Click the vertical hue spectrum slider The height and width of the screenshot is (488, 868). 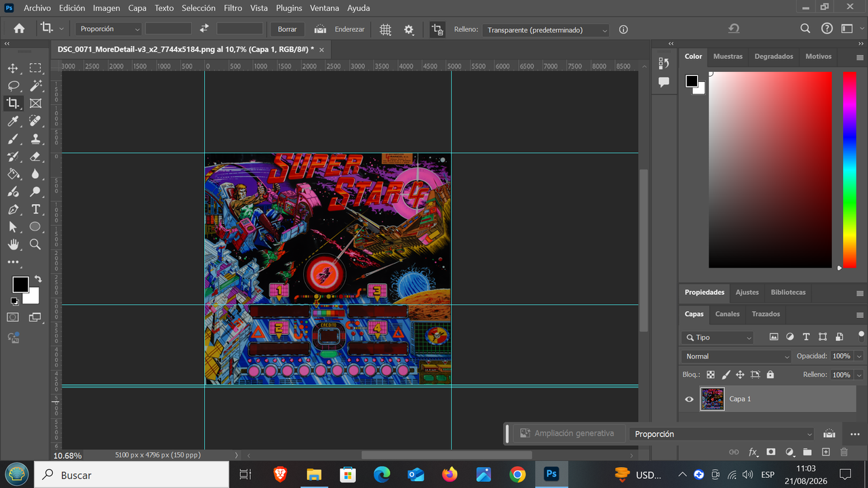(x=850, y=169)
